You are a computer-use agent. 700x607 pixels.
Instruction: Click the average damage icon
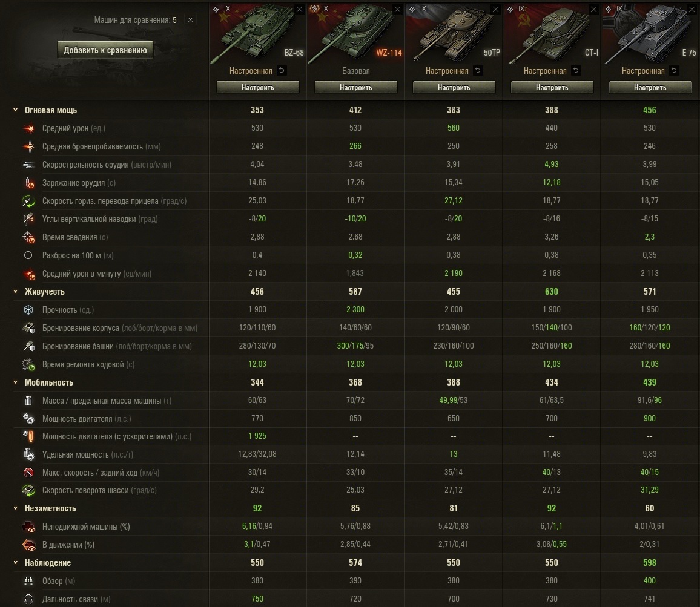click(x=28, y=128)
